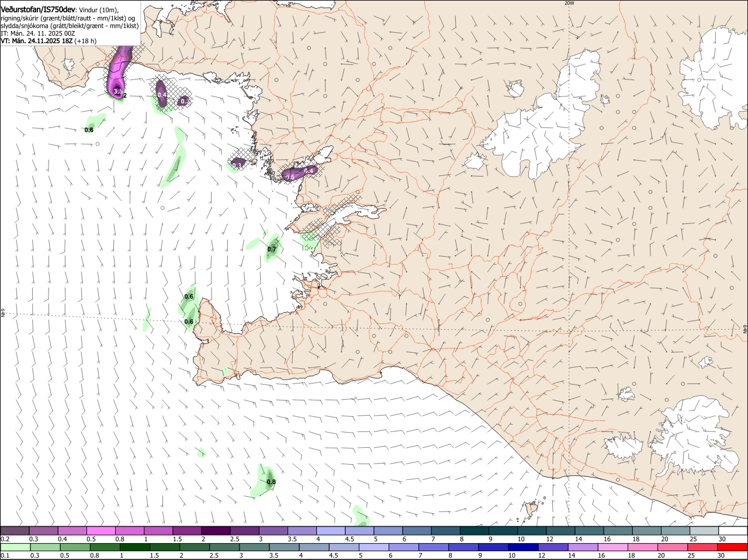Viewport: 748px width, 560px height.
Task: Click the 'VT: Mán. 24.11.2025 18Z' valid time line
Action: coord(49,41)
